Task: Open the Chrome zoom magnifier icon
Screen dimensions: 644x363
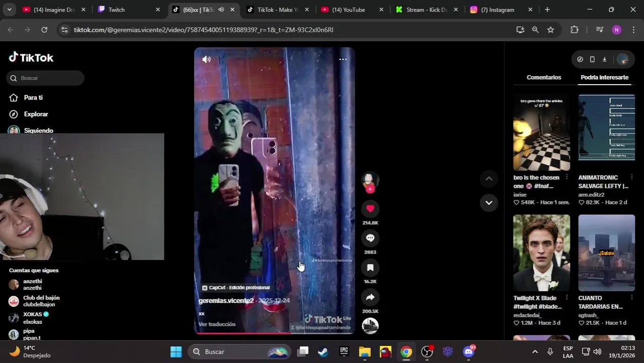Action: pyautogui.click(x=535, y=30)
